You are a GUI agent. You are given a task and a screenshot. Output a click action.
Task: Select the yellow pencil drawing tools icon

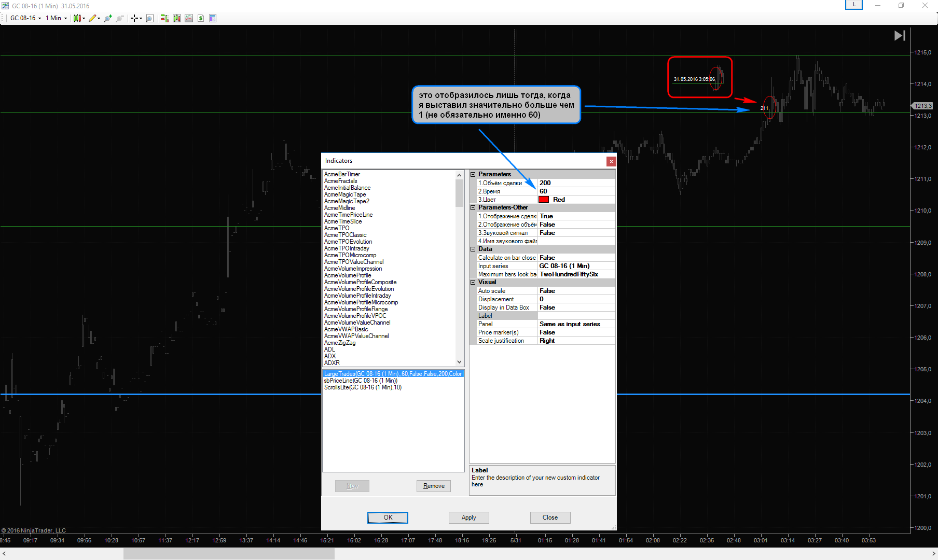[92, 18]
